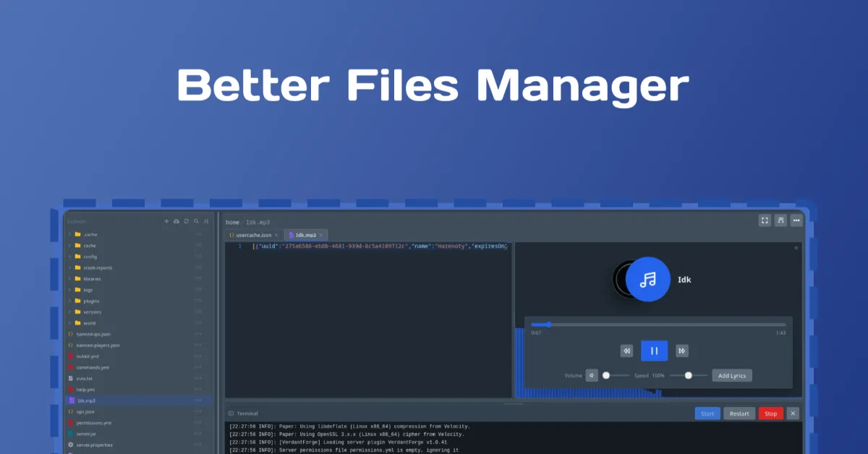
Task: Open the options dots for bukkit.yml
Action: [198, 356]
